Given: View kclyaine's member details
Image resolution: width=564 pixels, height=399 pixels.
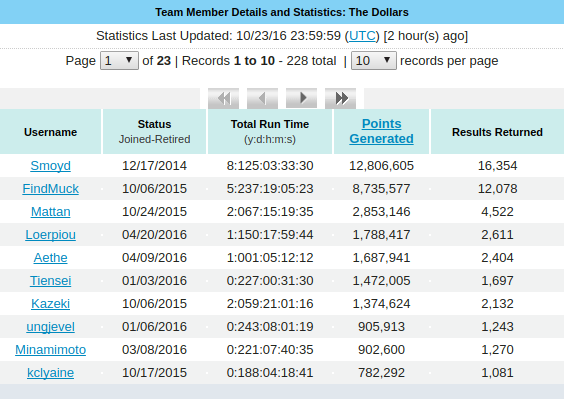Looking at the screenshot, I should 50,373.
